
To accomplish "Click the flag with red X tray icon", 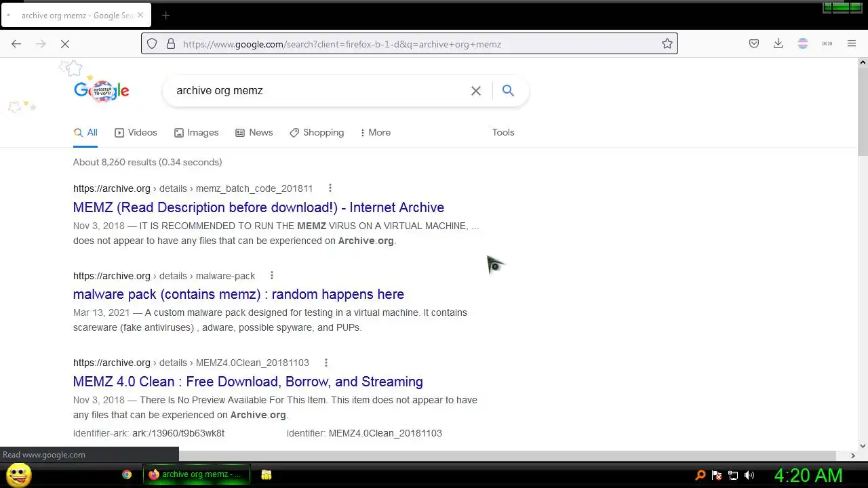I will [717, 475].
